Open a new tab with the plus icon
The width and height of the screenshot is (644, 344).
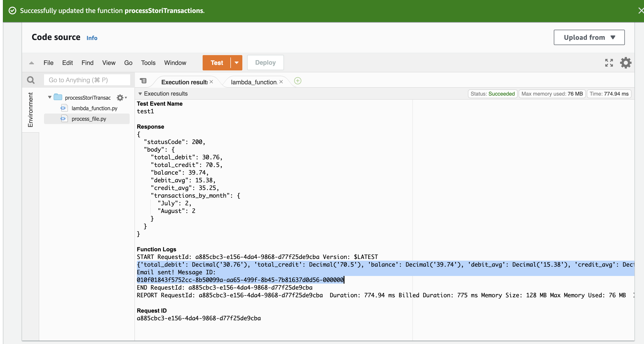point(297,81)
